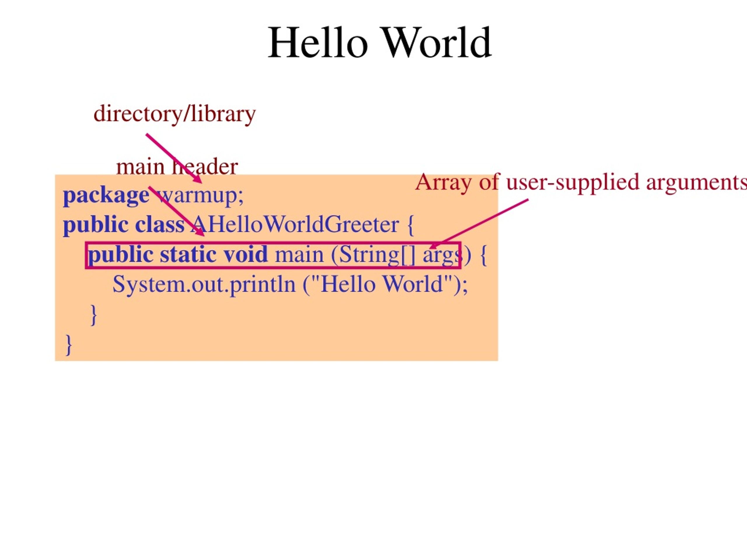
Task: Click the 'Hello World' slide title
Action: pyautogui.click(x=379, y=43)
